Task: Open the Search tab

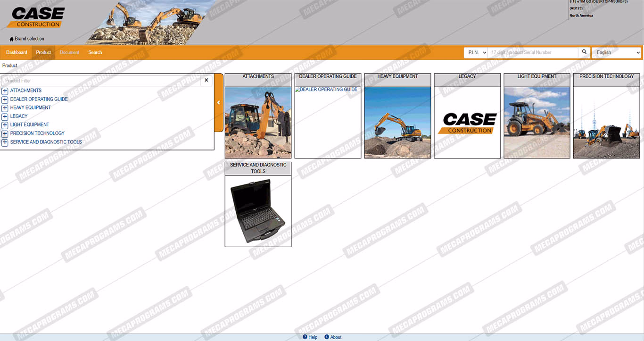Action: [95, 52]
